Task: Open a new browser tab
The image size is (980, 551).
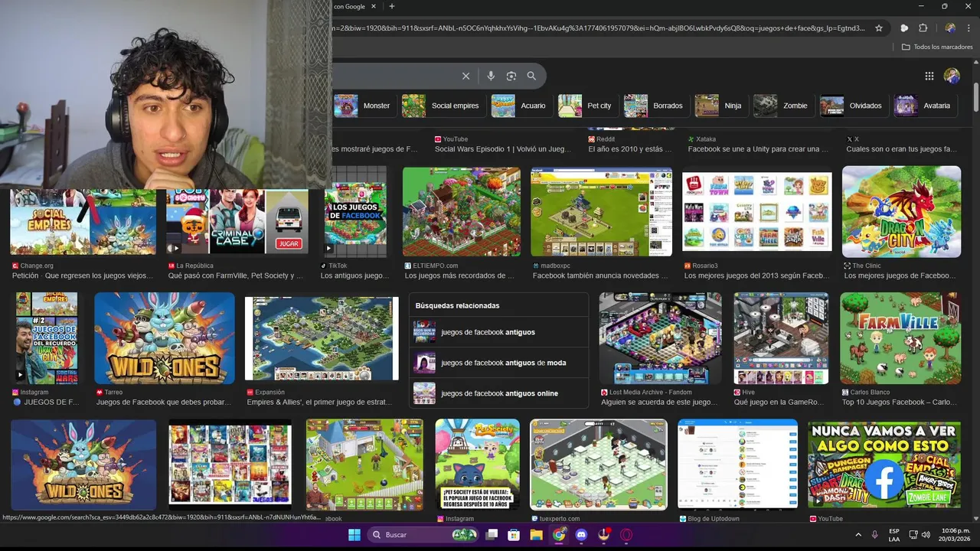Action: tap(392, 7)
